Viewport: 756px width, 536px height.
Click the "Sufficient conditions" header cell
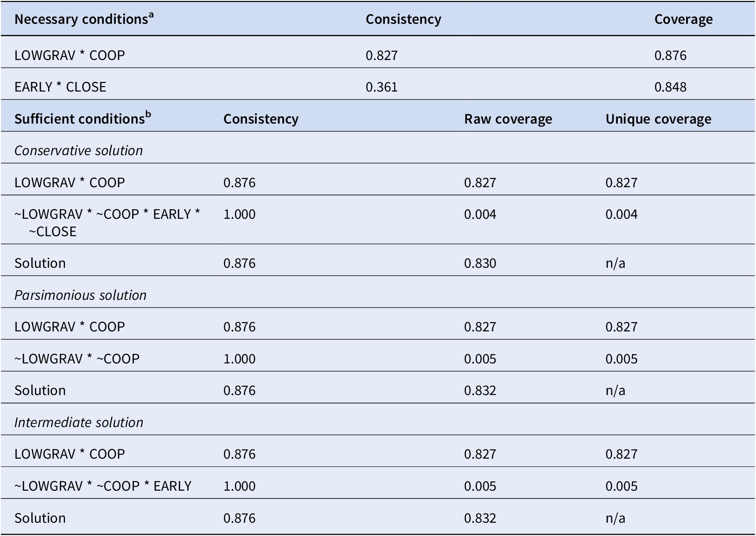point(79,119)
